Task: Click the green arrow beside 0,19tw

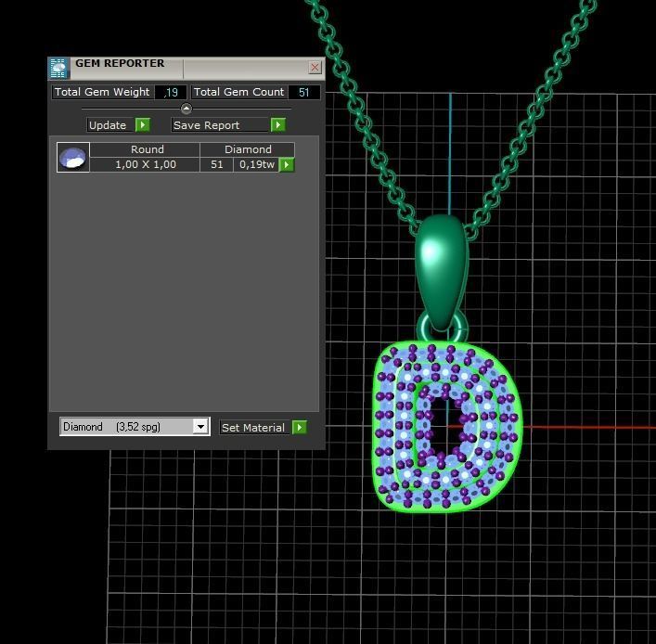Action: coord(287,164)
